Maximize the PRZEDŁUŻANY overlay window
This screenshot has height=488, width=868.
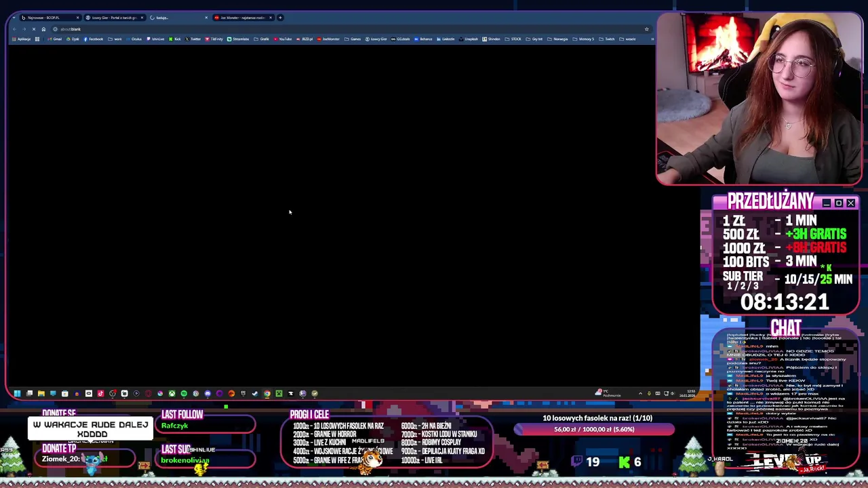tap(839, 203)
